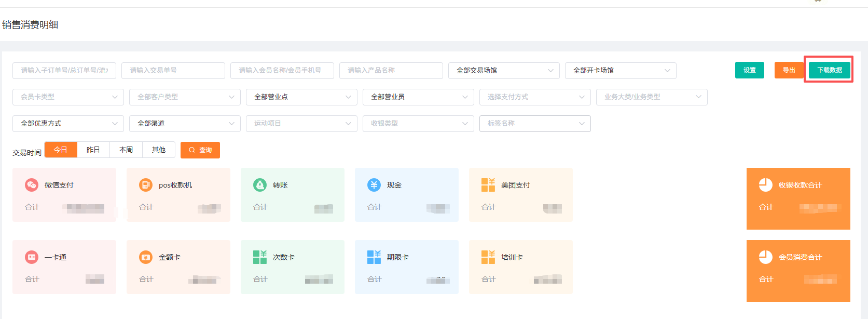Open the 全部优惠方式 dropdown
Image resolution: width=868 pixels, height=319 pixels.
68,124
